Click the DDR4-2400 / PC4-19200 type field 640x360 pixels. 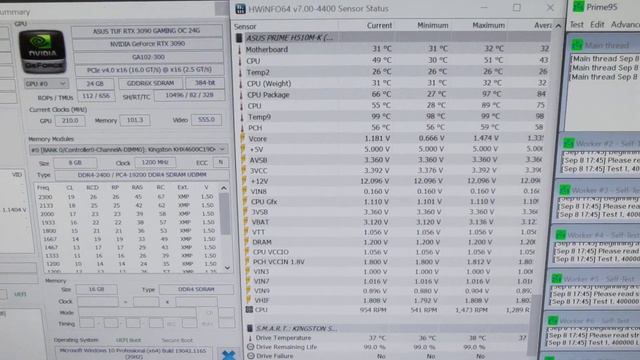tap(142, 175)
